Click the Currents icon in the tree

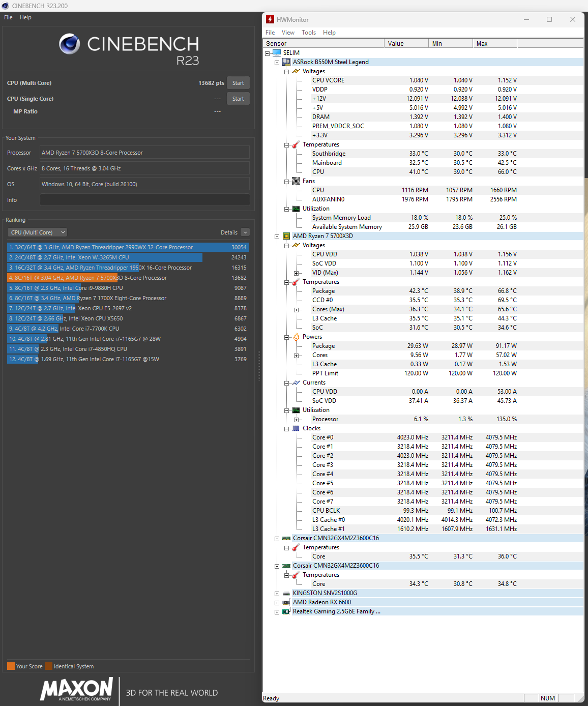pyautogui.click(x=296, y=383)
